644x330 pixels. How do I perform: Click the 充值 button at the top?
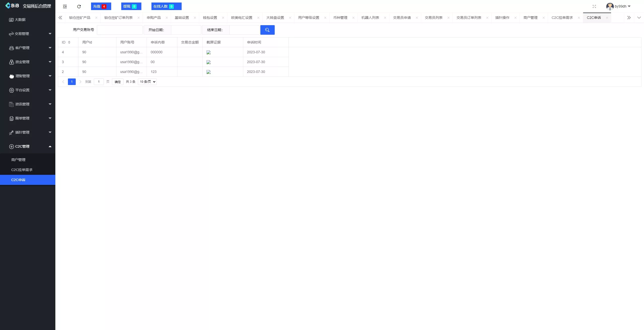pos(101,6)
